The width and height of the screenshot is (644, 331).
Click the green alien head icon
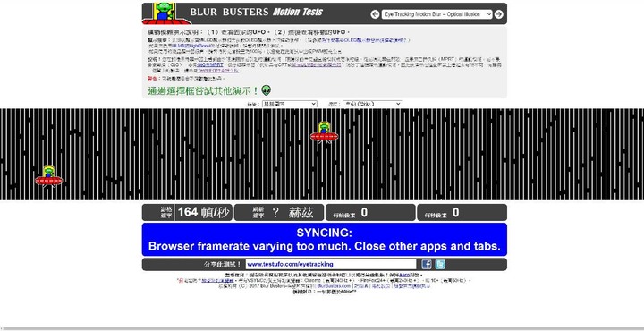point(267,90)
